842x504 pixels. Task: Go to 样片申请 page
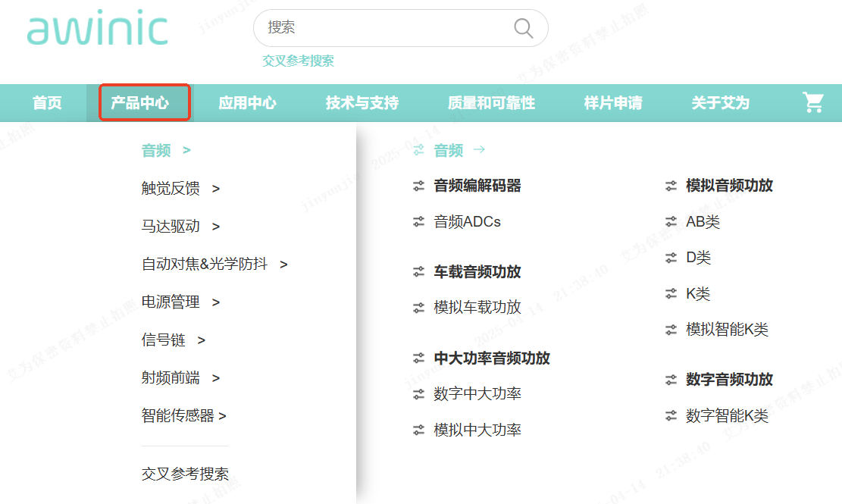click(x=612, y=103)
